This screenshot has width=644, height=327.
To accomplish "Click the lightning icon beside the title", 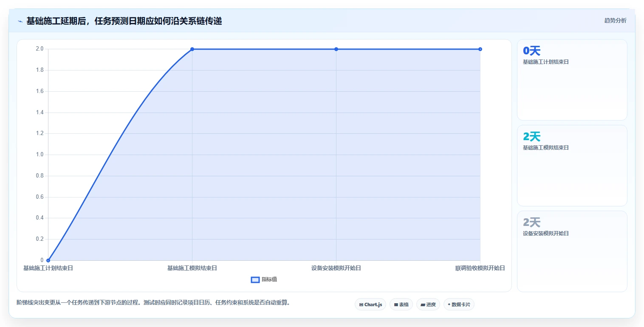I will coord(20,21).
